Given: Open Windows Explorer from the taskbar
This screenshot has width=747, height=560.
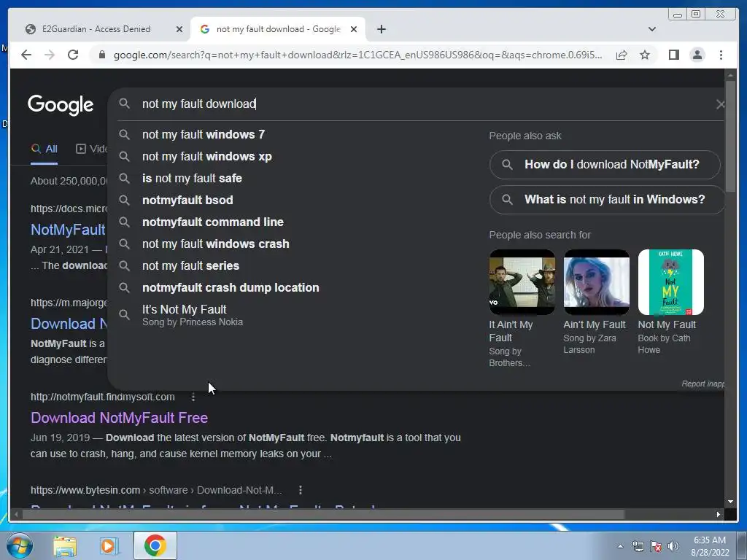Looking at the screenshot, I should click(x=65, y=546).
